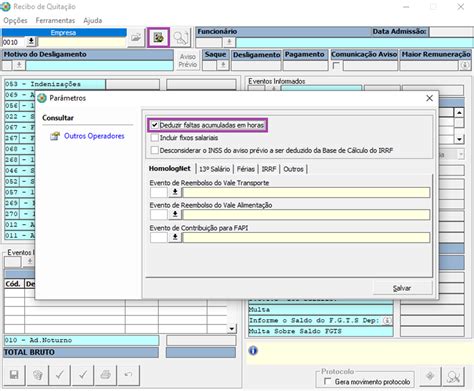The width and height of the screenshot is (474, 391).
Task: Open the Ajuda menu
Action: (93, 21)
